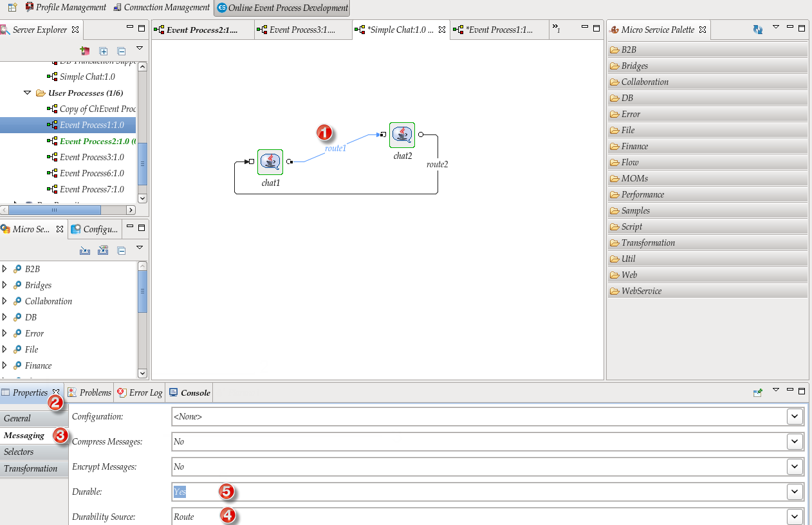Screen dimensions: 812x525
Task: Close the Simple Chat:1.0 editor tab
Action: tap(441, 30)
